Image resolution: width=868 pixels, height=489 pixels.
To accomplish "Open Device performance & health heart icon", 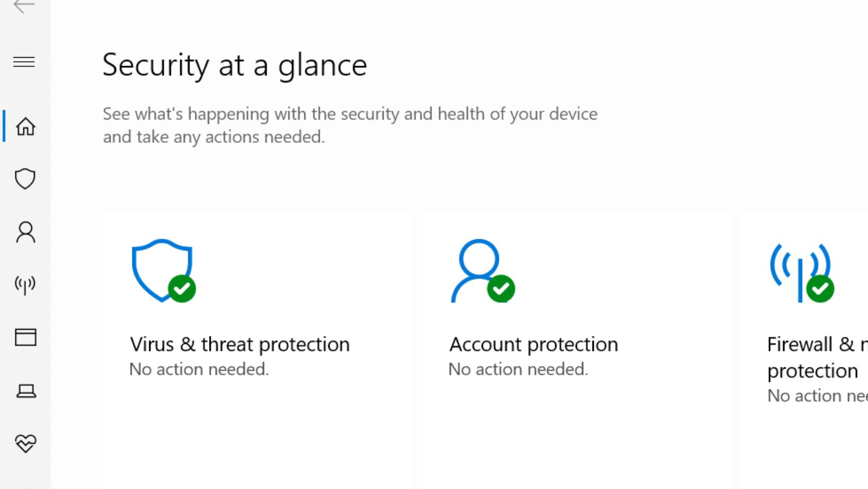I will click(25, 443).
